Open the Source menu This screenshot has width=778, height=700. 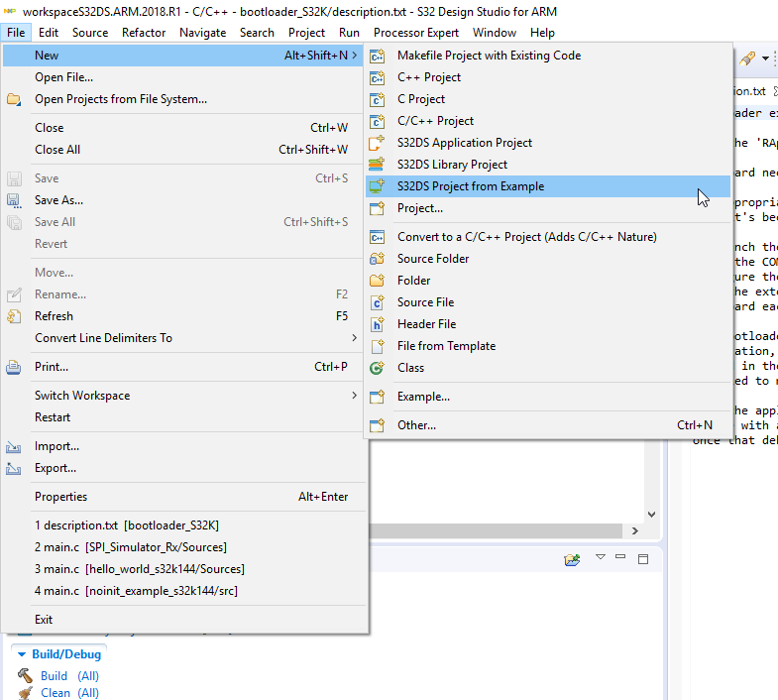point(90,33)
